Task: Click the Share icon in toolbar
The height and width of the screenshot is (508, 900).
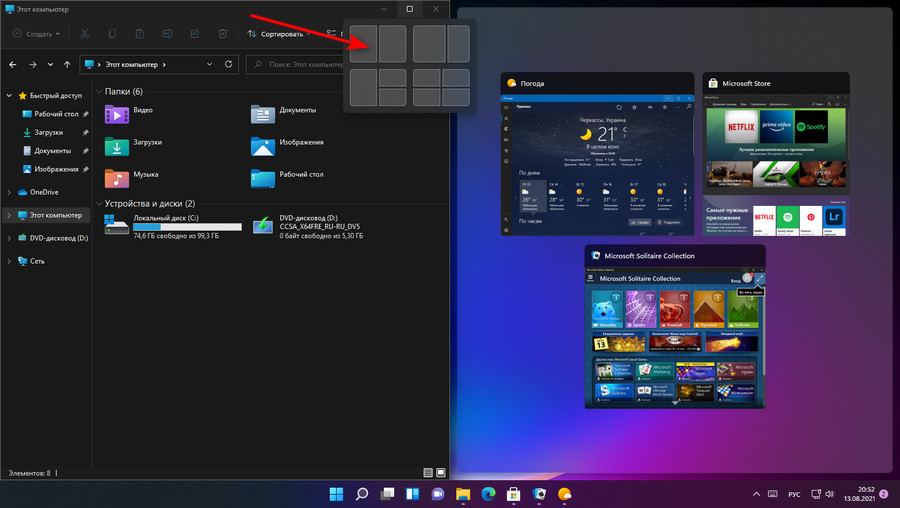Action: [195, 34]
